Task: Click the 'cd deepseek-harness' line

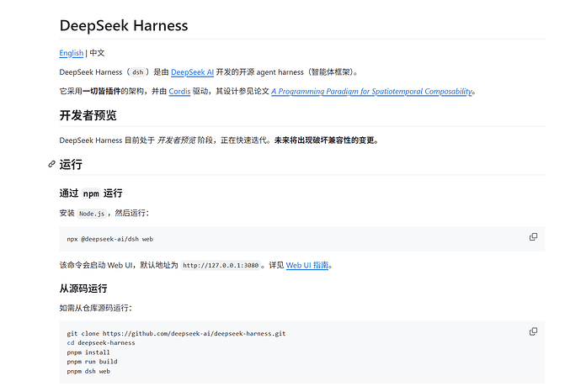Action: pos(101,343)
